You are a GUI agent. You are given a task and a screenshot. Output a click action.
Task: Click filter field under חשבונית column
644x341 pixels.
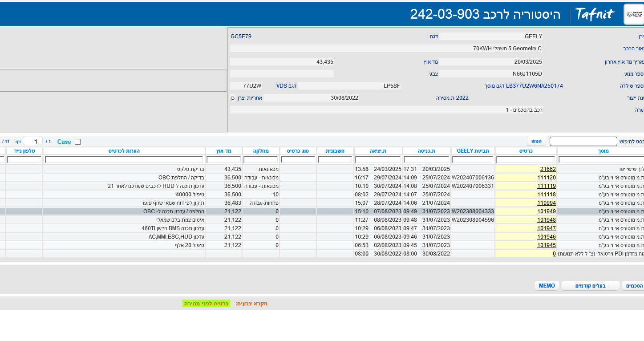[x=336, y=160]
